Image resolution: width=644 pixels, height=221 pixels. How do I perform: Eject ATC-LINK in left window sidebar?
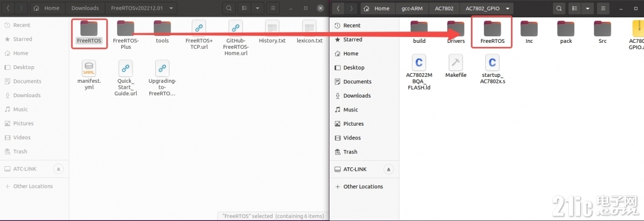[x=58, y=169]
